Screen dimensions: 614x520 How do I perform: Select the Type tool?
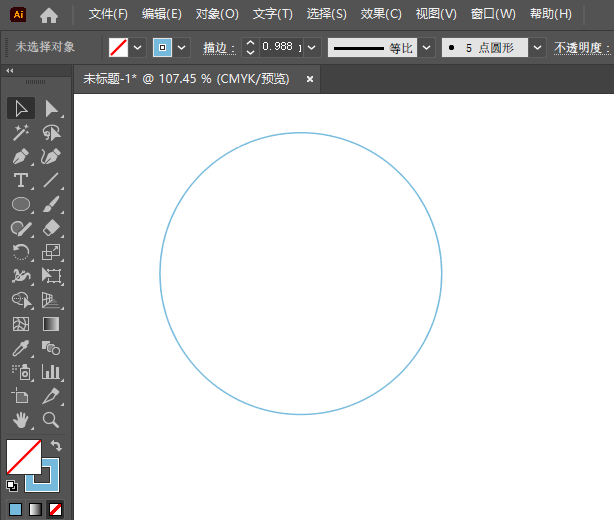(x=21, y=181)
